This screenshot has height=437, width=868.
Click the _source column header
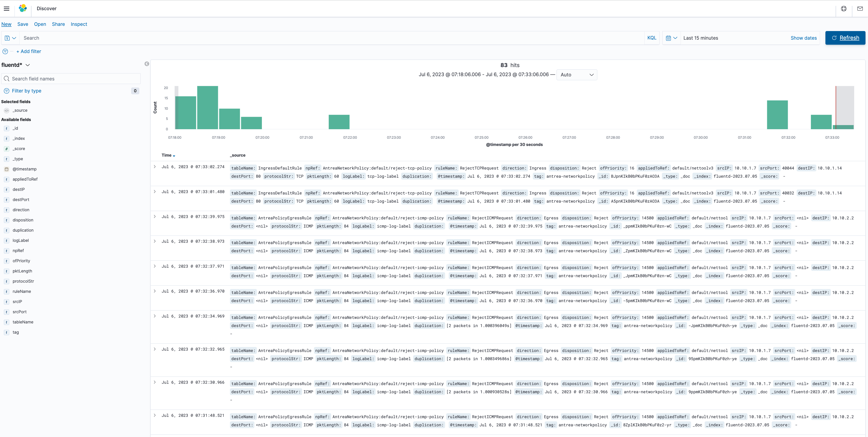[238, 155]
